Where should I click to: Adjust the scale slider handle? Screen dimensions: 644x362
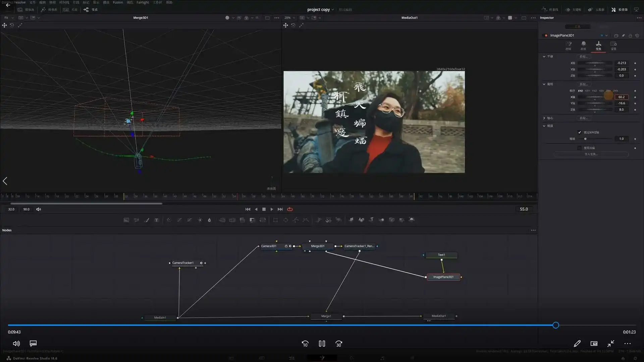[x=585, y=139]
